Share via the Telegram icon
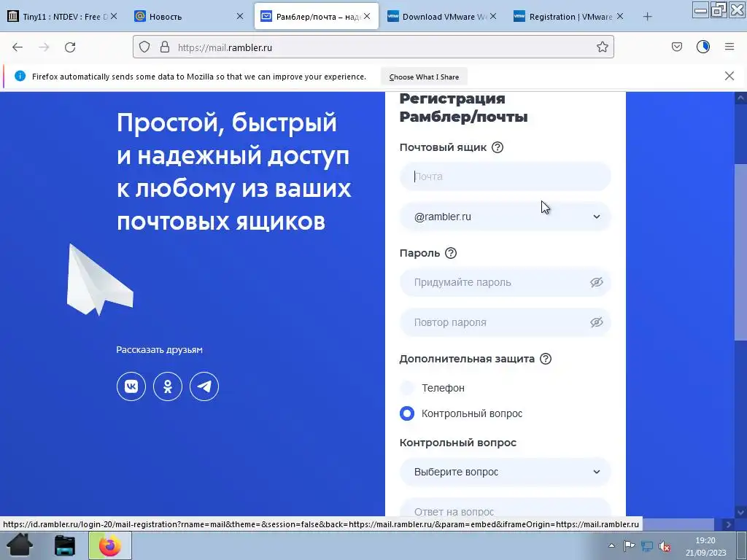The image size is (747, 560). point(204,386)
